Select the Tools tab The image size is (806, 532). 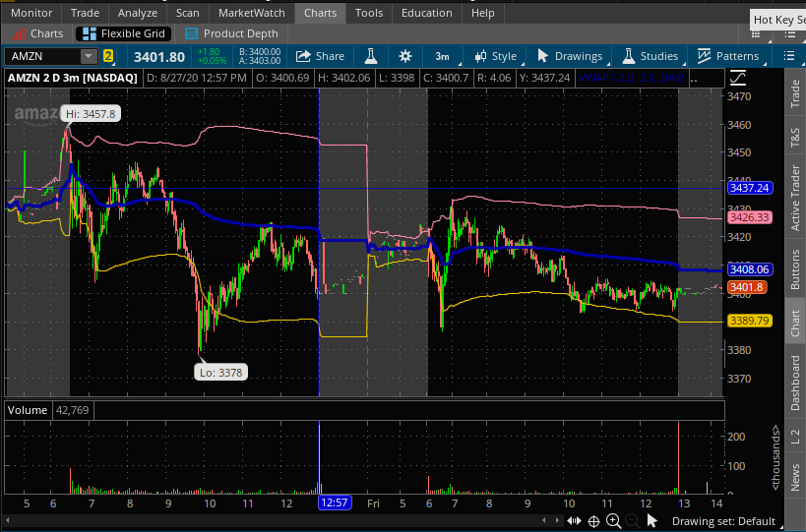coord(369,13)
